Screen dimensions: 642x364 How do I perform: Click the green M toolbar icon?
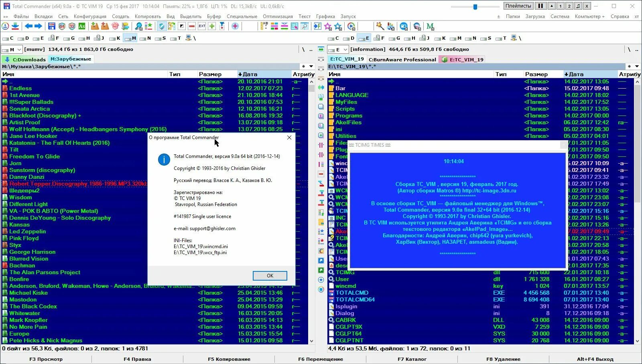(x=430, y=26)
